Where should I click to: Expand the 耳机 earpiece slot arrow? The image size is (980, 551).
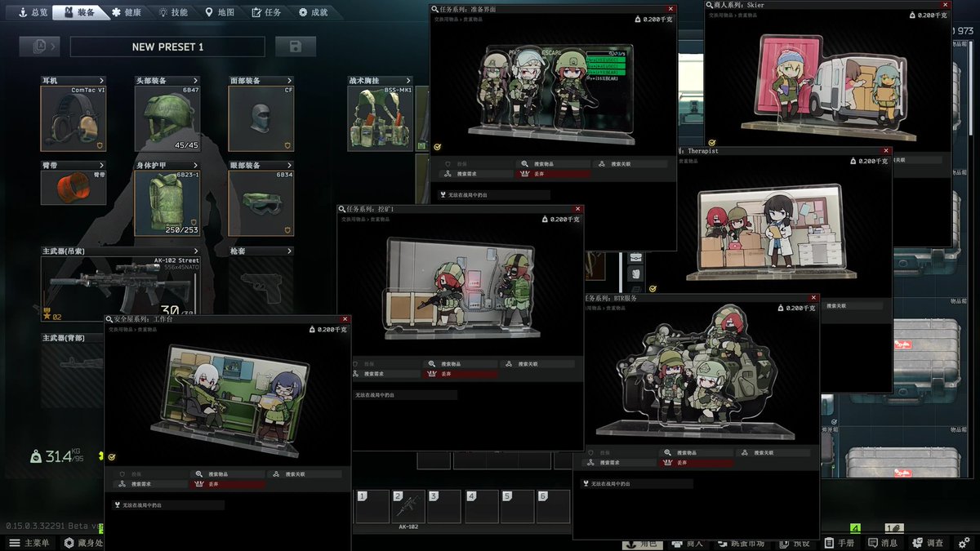tap(102, 81)
